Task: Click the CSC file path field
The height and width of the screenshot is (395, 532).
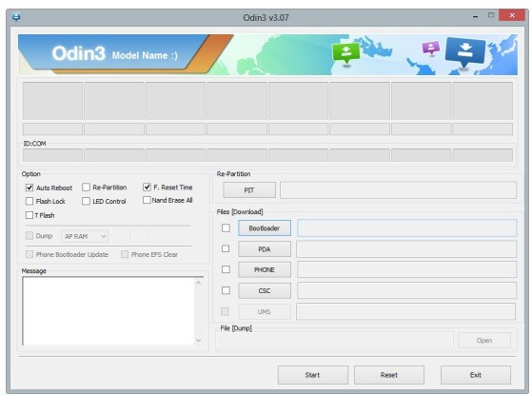Action: (x=407, y=291)
